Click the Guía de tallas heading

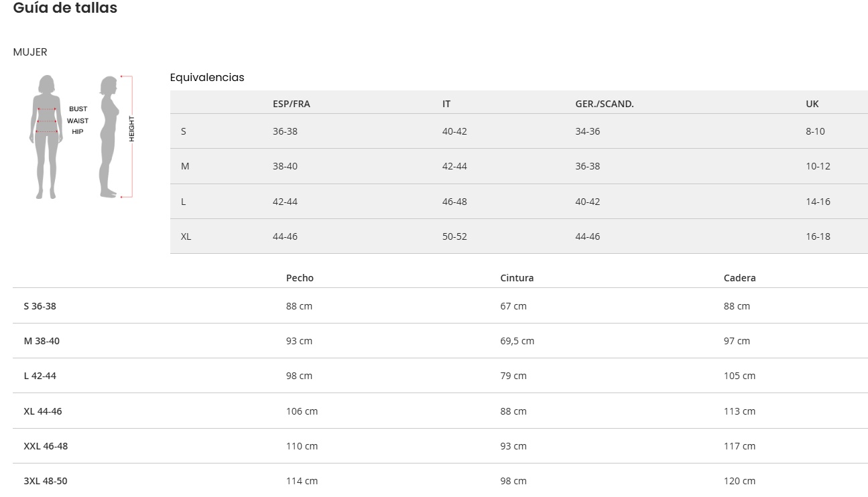65,8
